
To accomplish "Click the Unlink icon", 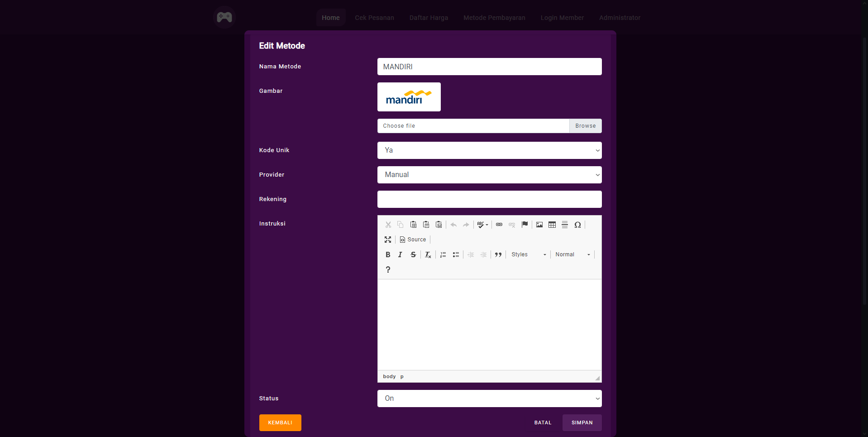I will [x=512, y=225].
